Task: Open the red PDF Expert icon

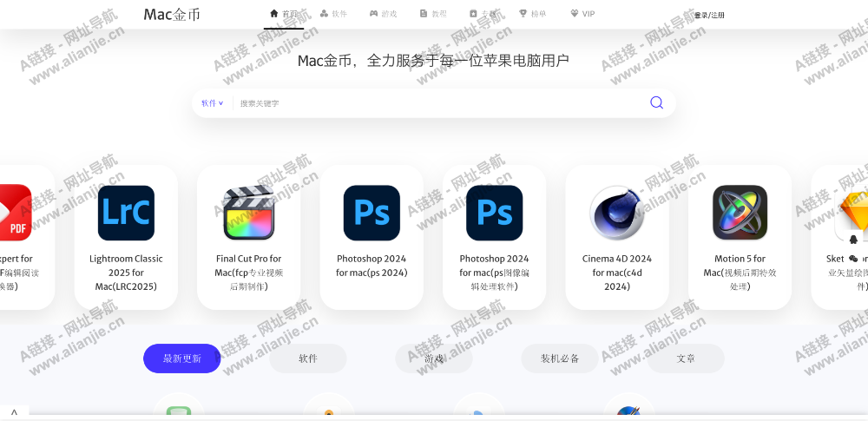Action: tap(15, 213)
